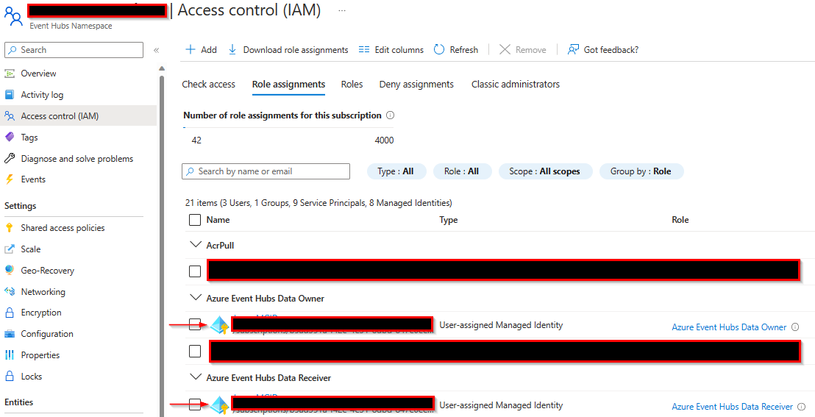The height and width of the screenshot is (417, 815).
Task: Click the Got feedback person icon
Action: pyautogui.click(x=573, y=49)
